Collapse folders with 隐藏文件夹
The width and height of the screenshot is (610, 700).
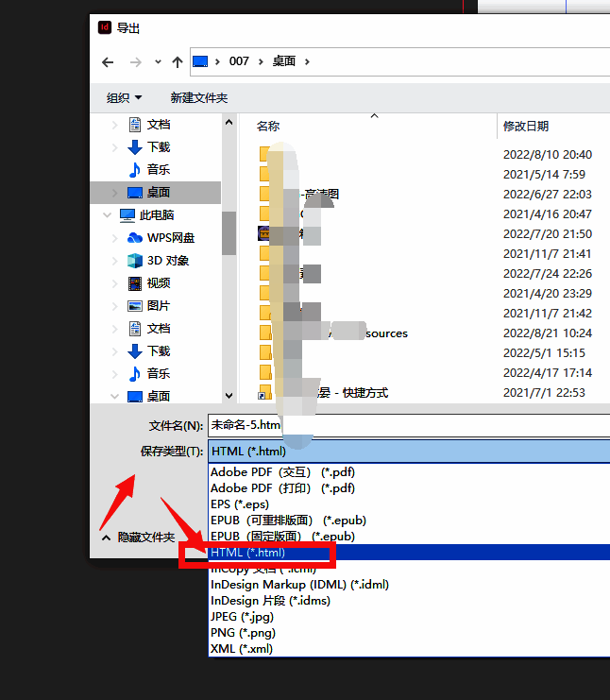[x=138, y=538]
